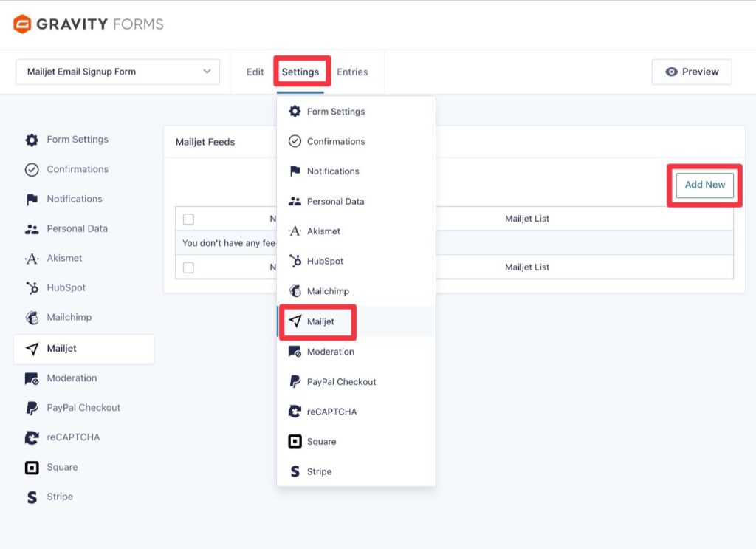Screen dimensions: 756x549
Task: Click the Moderation icon in dropdown menu
Action: (x=295, y=352)
